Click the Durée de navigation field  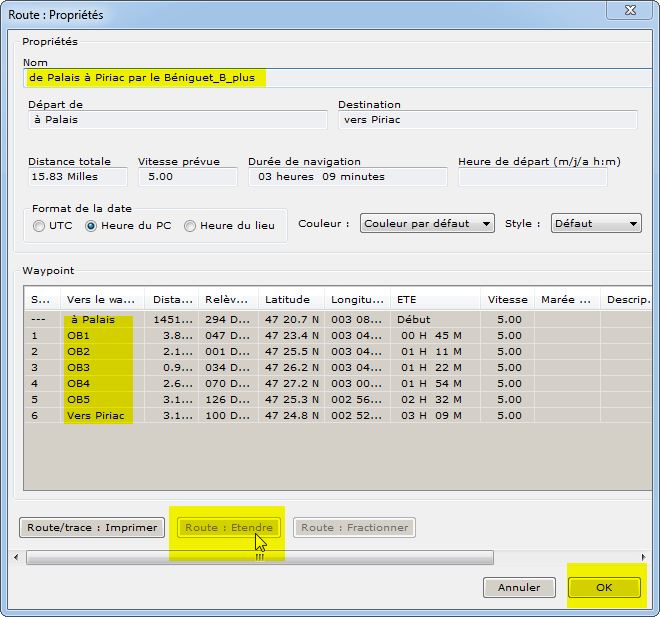pyautogui.click(x=348, y=177)
